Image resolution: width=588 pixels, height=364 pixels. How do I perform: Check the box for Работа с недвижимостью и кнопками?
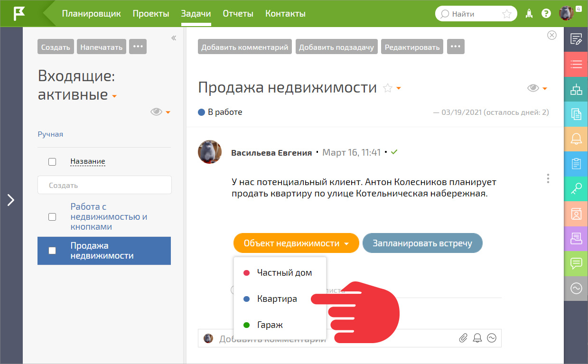click(52, 217)
